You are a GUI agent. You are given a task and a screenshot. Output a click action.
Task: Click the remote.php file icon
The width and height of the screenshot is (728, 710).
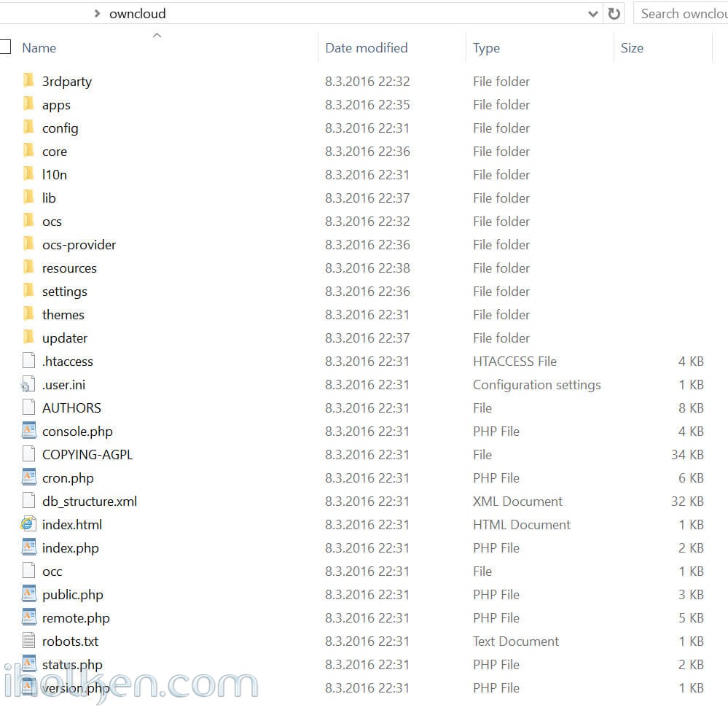coord(29,617)
